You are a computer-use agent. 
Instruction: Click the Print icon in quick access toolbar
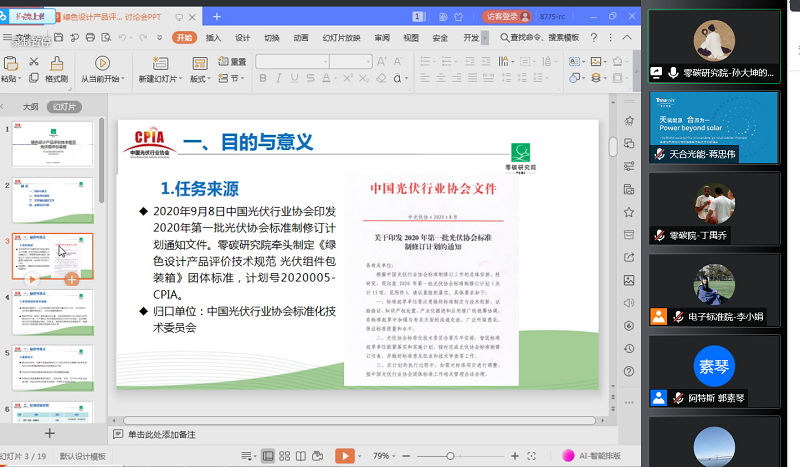tap(90, 37)
